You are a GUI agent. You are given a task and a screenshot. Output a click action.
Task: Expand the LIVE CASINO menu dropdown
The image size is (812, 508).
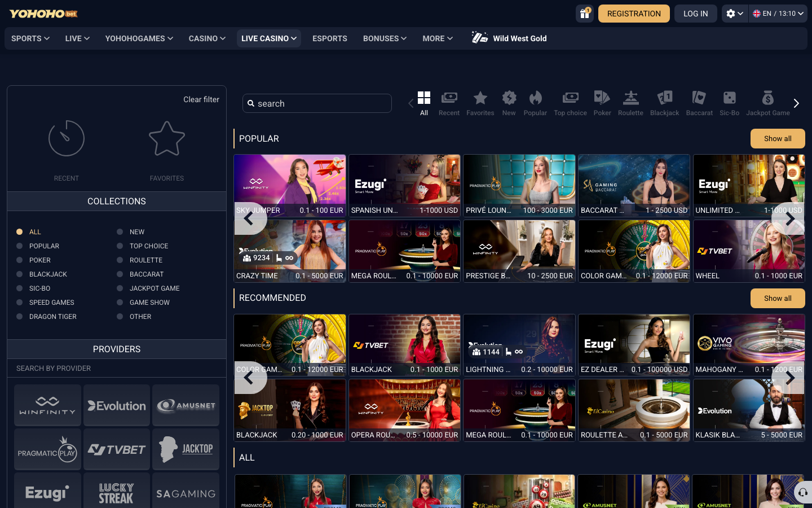click(x=269, y=38)
